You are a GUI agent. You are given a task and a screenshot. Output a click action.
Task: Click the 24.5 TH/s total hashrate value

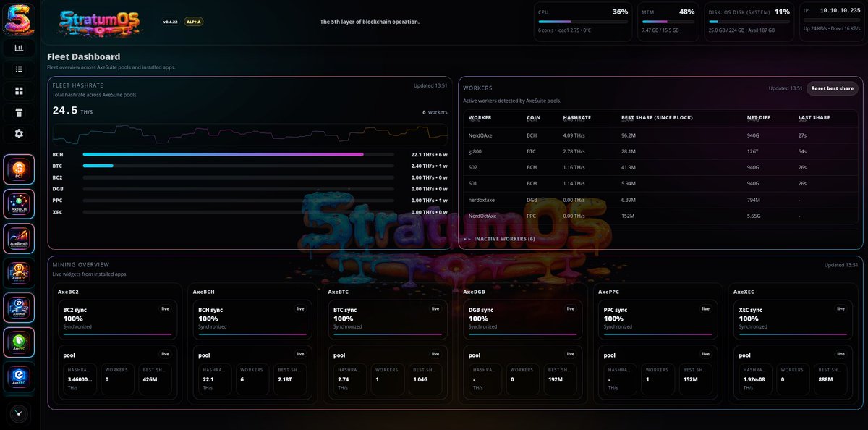(x=73, y=111)
